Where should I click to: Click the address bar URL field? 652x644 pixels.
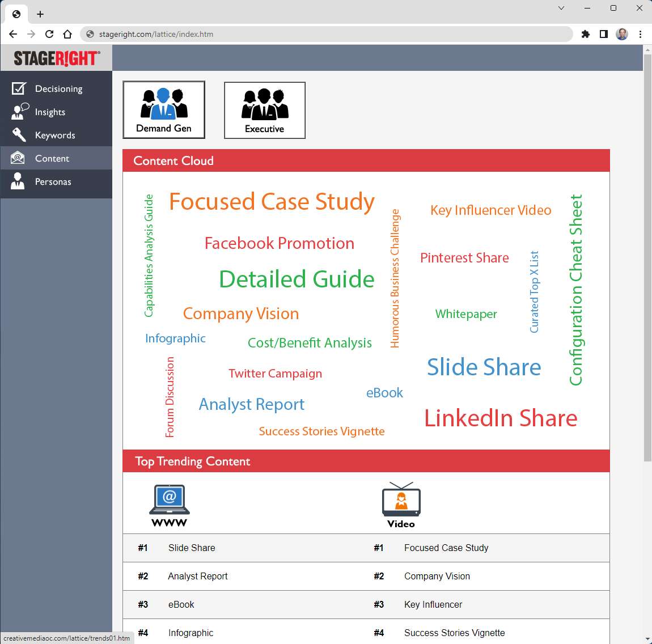[327, 34]
